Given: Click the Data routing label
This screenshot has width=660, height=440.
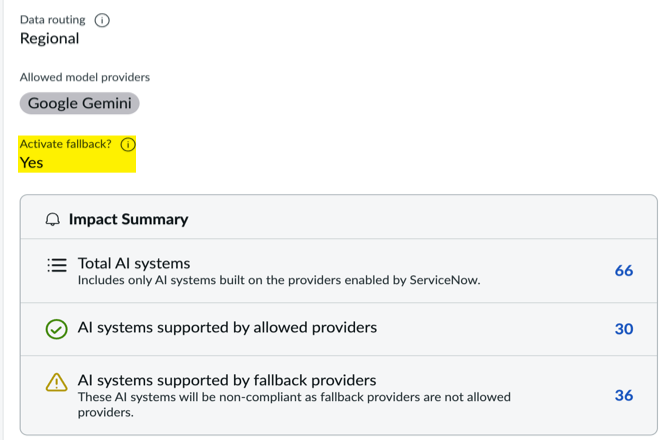Looking at the screenshot, I should (x=53, y=20).
